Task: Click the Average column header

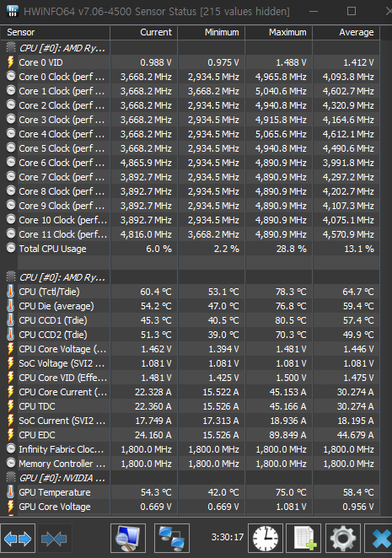Action: (346, 32)
